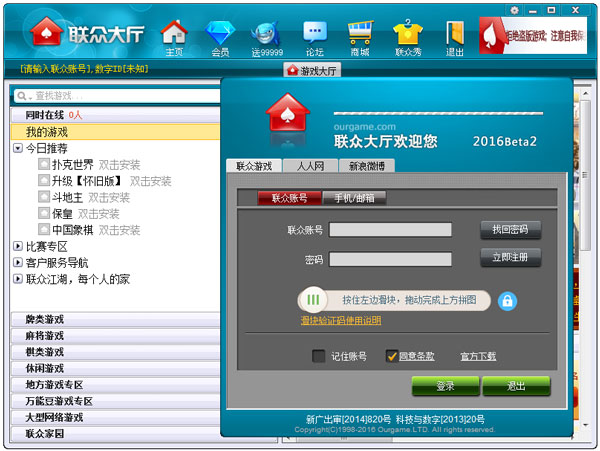The height and width of the screenshot is (451, 600).
Task: Click the ourgame.com text
Action: coord(364,127)
